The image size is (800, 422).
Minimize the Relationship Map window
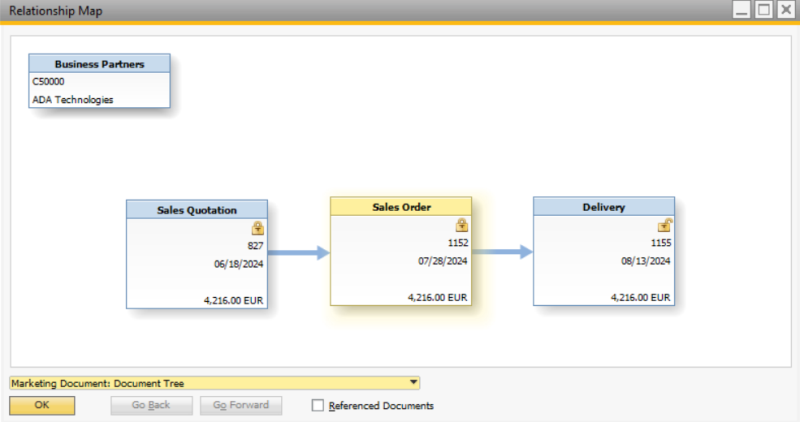pyautogui.click(x=742, y=10)
